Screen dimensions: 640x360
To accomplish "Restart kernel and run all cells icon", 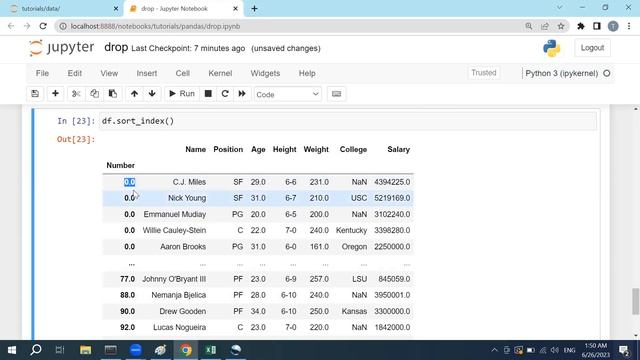I will 242,94.
